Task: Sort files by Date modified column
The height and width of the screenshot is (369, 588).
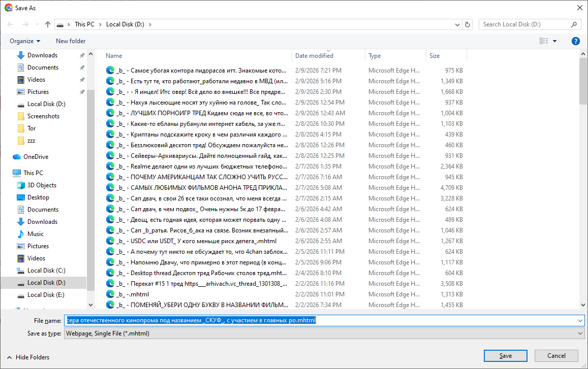Action: [x=314, y=56]
